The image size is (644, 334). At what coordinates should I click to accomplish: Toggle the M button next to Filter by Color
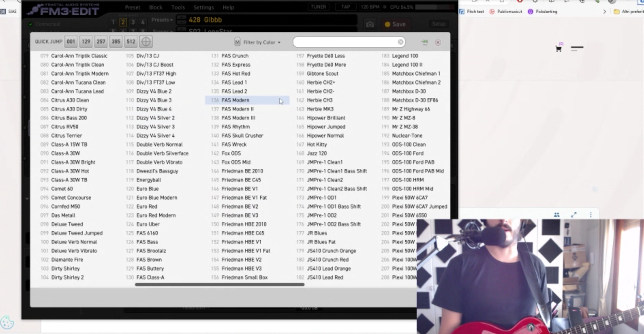point(237,42)
